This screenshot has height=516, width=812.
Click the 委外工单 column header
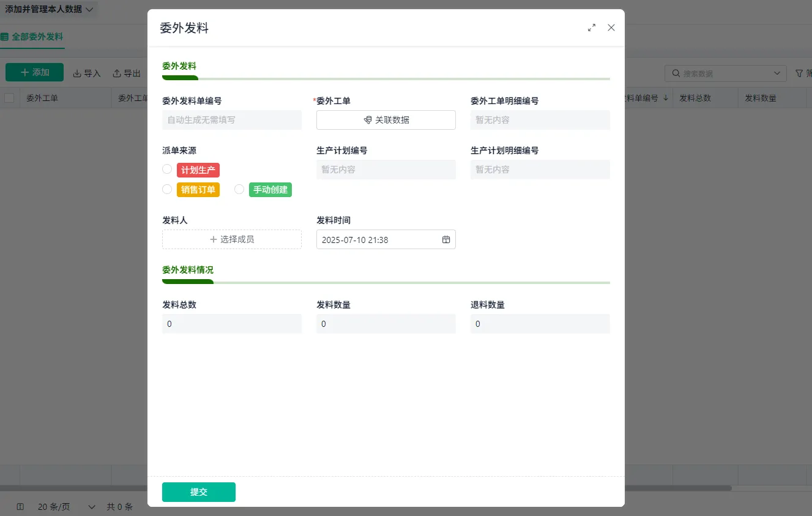coord(42,98)
